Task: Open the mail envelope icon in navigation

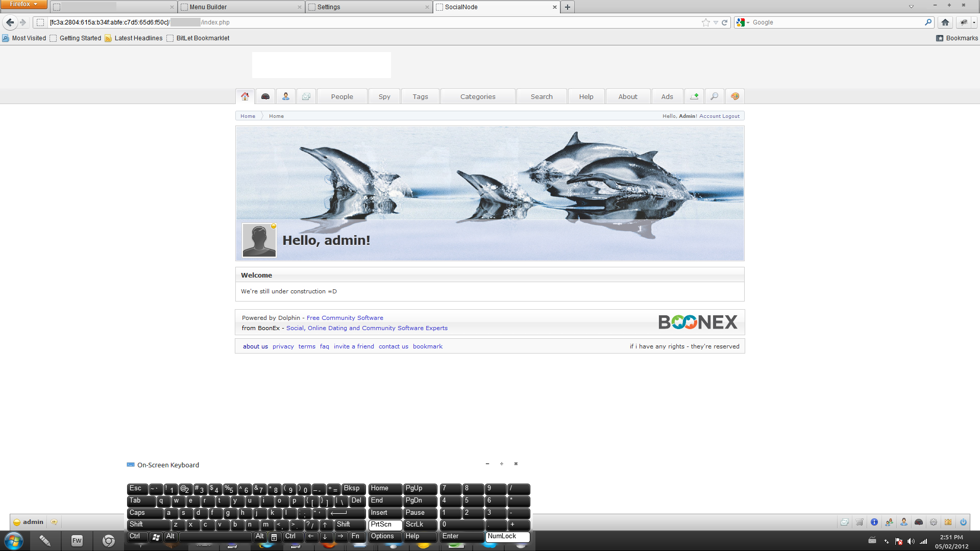Action: click(306, 96)
